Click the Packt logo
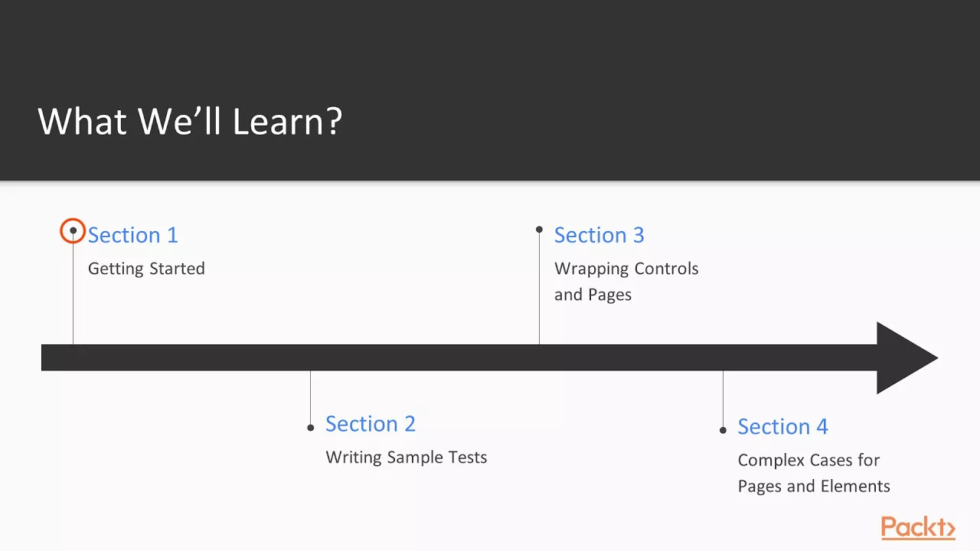This screenshot has height=551, width=980. (918, 528)
